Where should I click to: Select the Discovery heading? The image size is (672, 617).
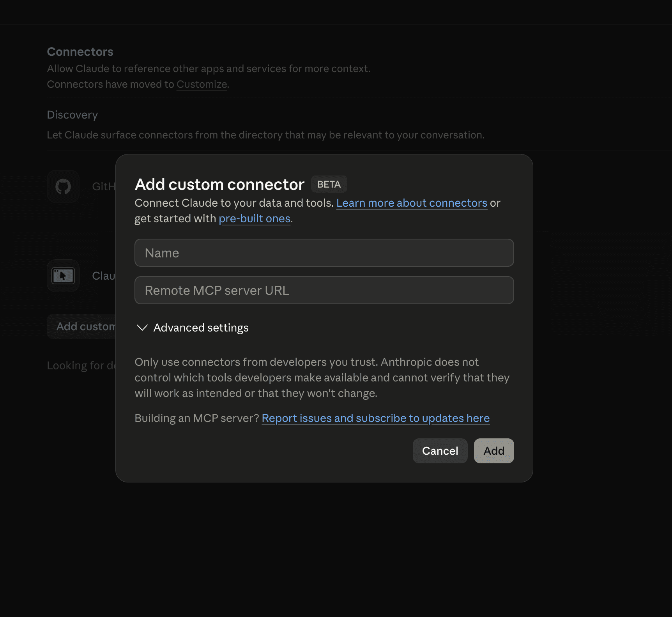[x=73, y=115]
